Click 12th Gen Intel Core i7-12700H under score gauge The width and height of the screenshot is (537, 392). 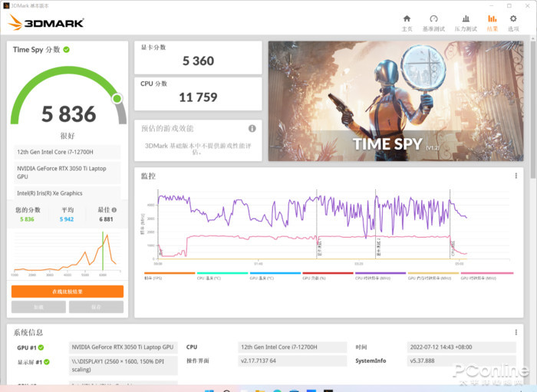68,152
